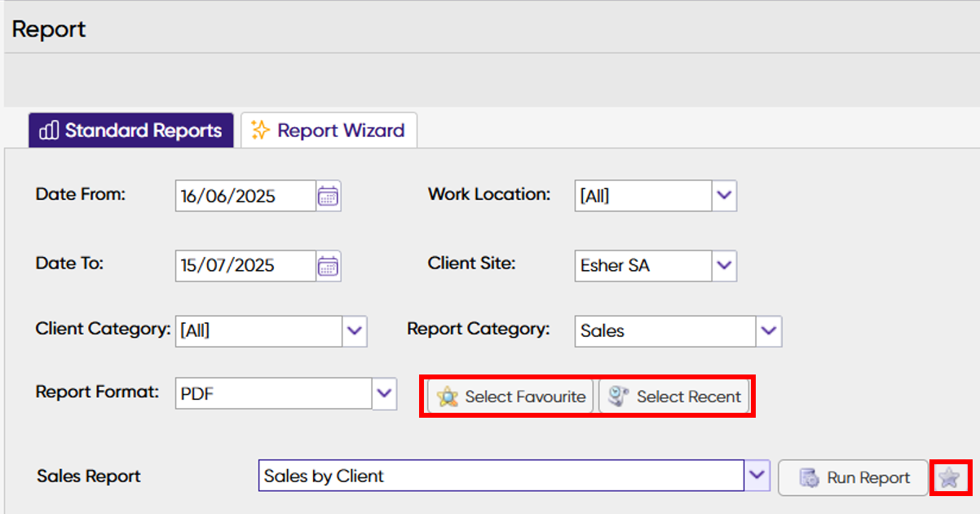The width and height of the screenshot is (980, 514).
Task: Click the bar chart icon on Standard Reports
Action: [49, 131]
